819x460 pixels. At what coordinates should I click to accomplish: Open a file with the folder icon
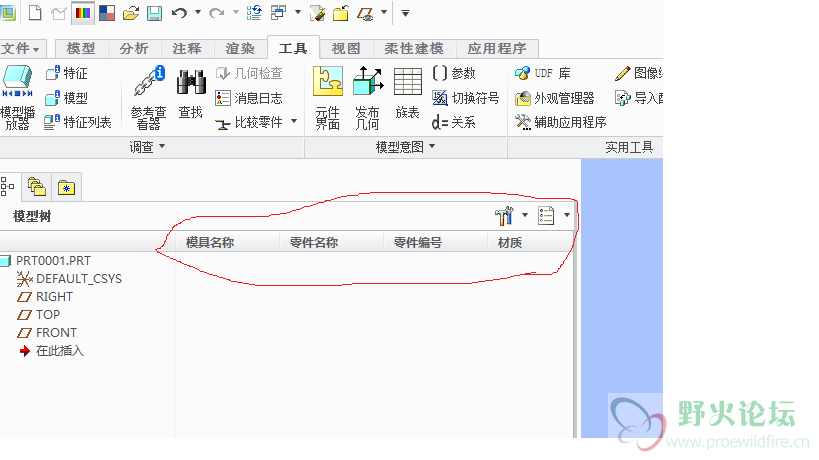pos(131,13)
